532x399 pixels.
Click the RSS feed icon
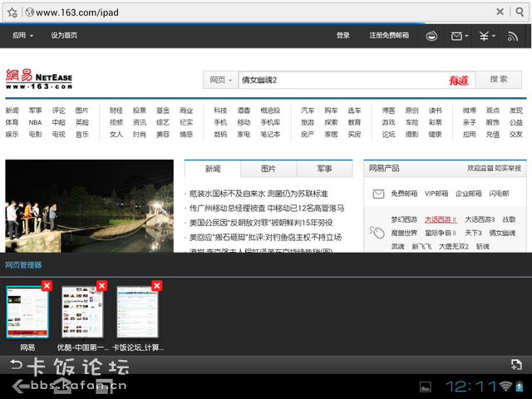[x=513, y=36]
